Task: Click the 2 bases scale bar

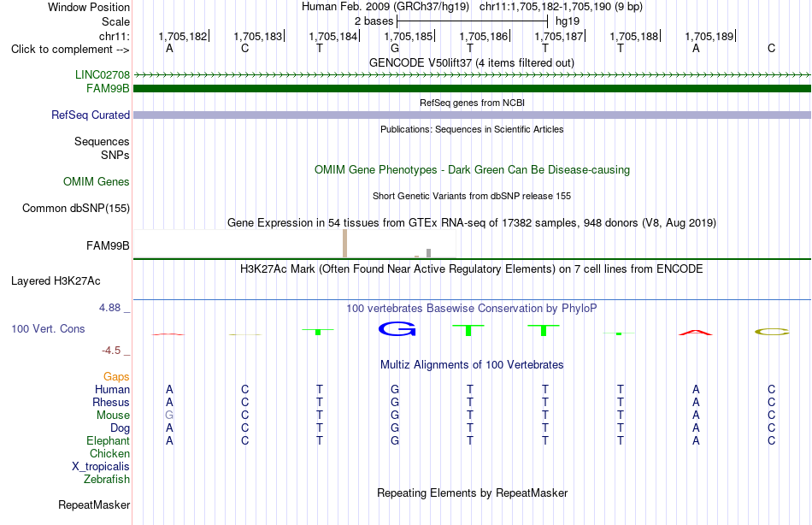Action: 472,21
